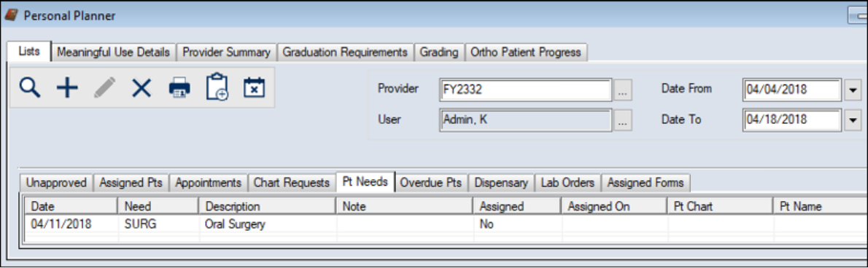This screenshot has height=268, width=868.
Task: Click the pencil edit icon
Action: pyautogui.click(x=104, y=88)
